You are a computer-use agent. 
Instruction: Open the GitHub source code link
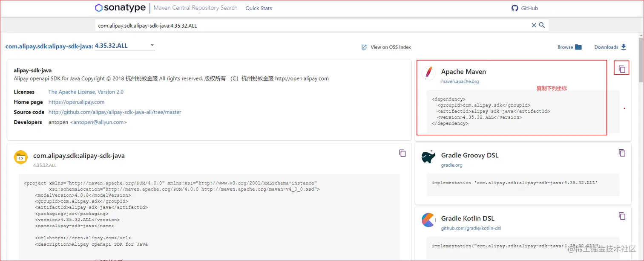[115, 112]
